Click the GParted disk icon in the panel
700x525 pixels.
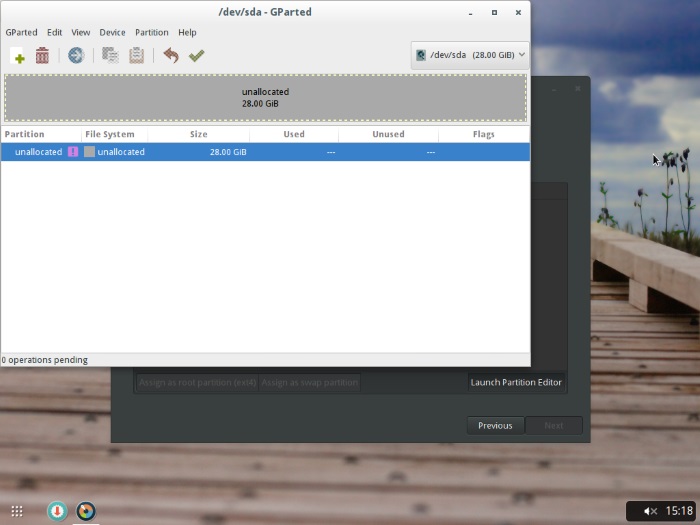(86, 511)
